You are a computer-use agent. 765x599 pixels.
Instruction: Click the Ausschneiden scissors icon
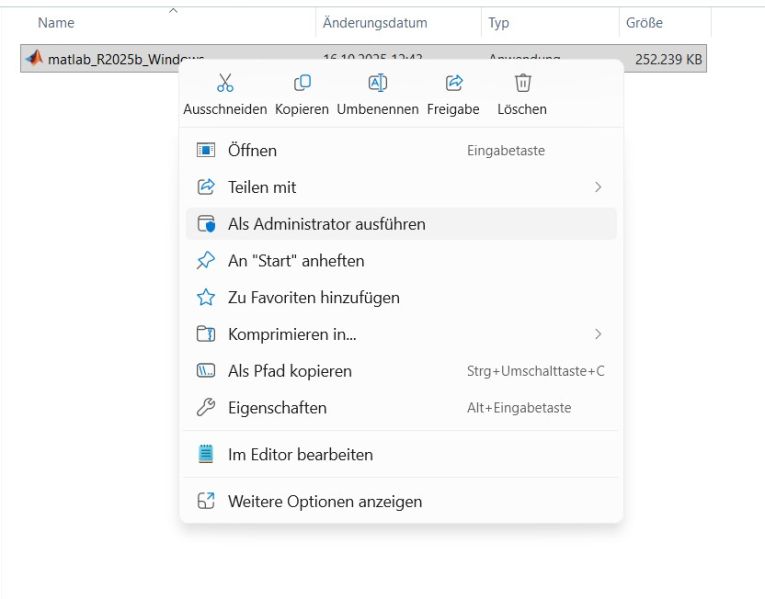click(x=225, y=83)
